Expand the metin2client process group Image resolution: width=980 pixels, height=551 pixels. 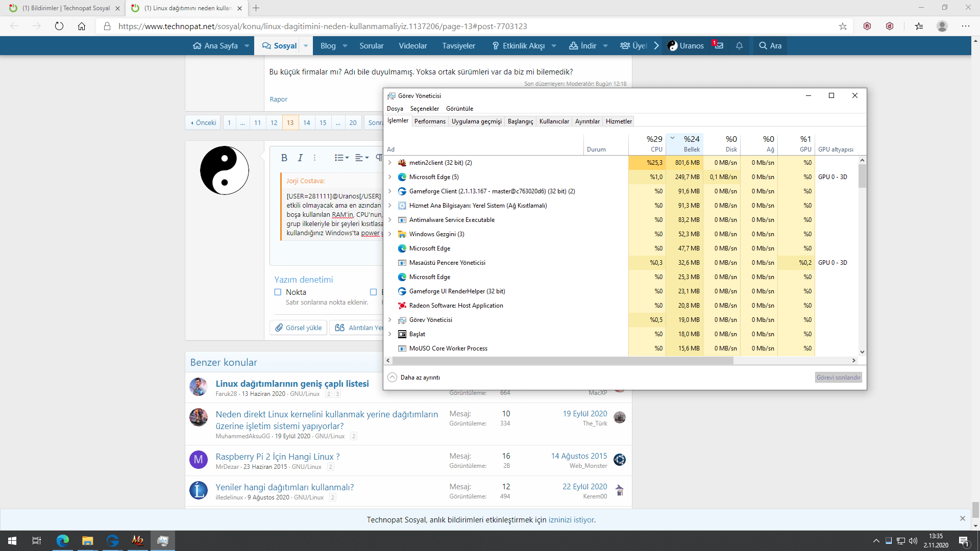[390, 163]
